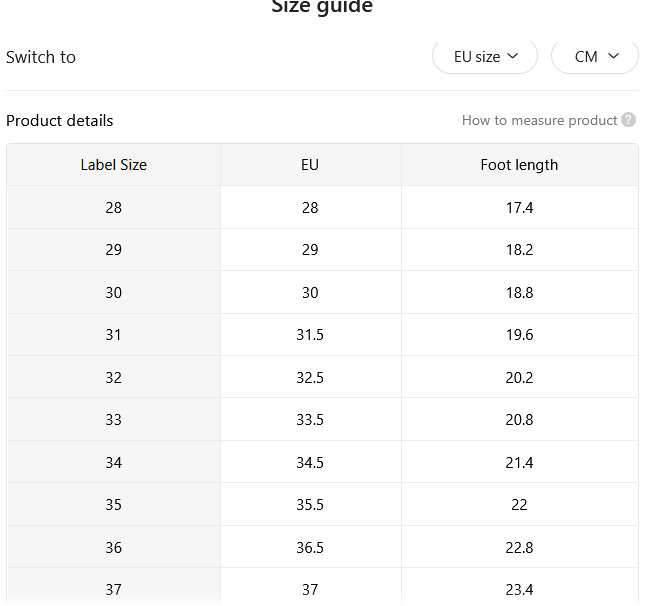Select the Label Size 33 cell
The image size is (647, 606).
tap(113, 420)
